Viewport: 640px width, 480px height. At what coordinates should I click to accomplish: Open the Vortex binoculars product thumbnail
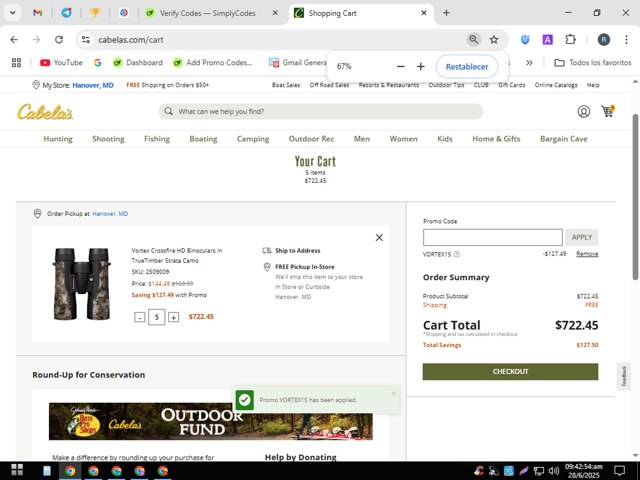tap(82, 284)
